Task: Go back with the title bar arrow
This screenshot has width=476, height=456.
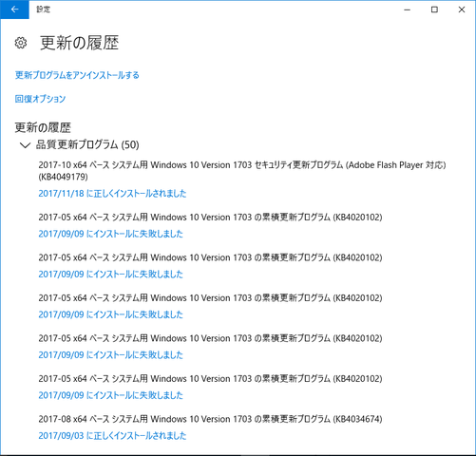Action: [x=14, y=9]
